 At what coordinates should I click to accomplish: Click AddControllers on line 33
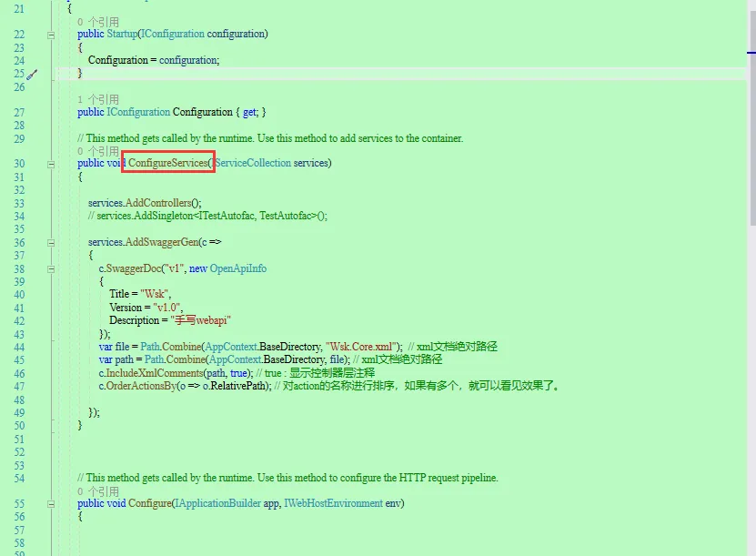(158, 203)
